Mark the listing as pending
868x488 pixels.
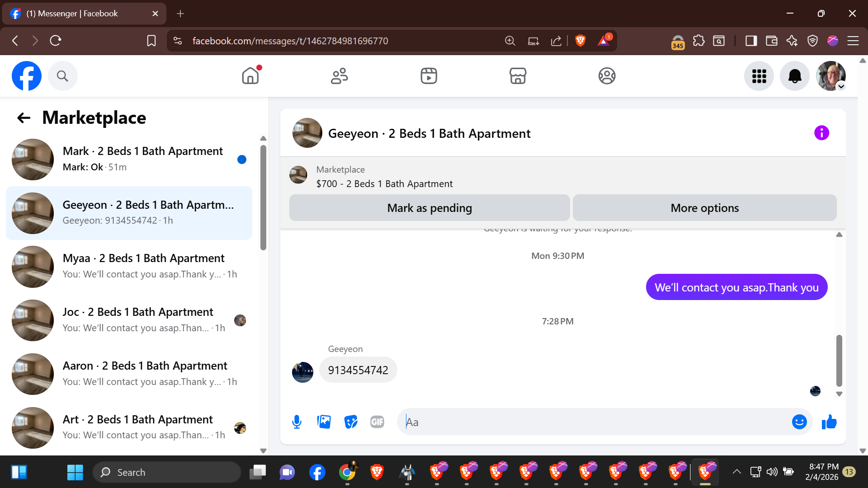pos(429,208)
